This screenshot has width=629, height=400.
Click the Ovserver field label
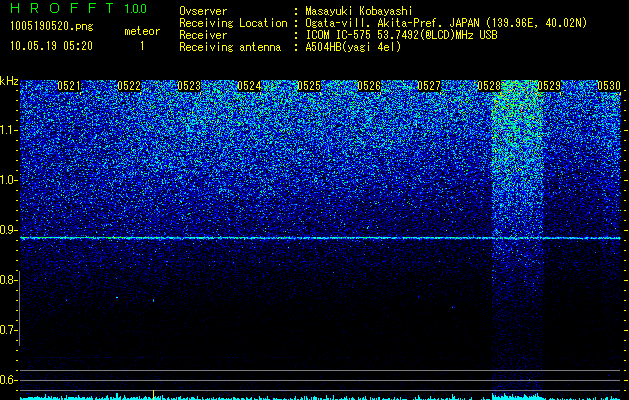coord(203,11)
